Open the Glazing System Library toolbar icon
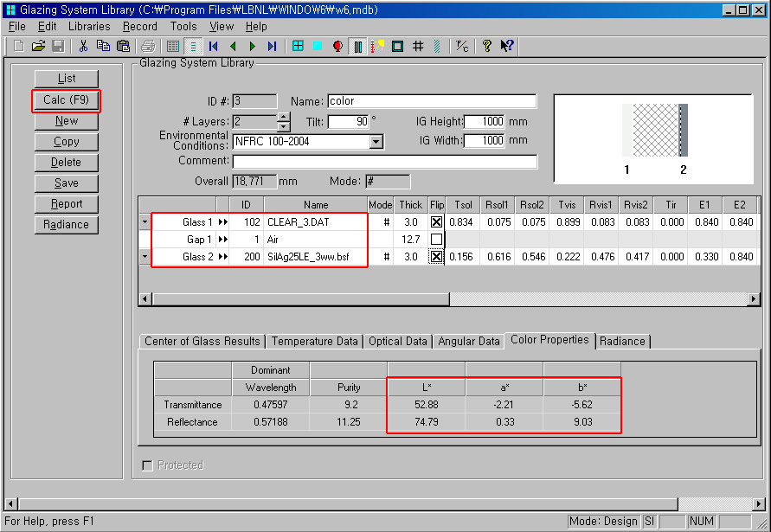771x532 pixels. [x=357, y=46]
